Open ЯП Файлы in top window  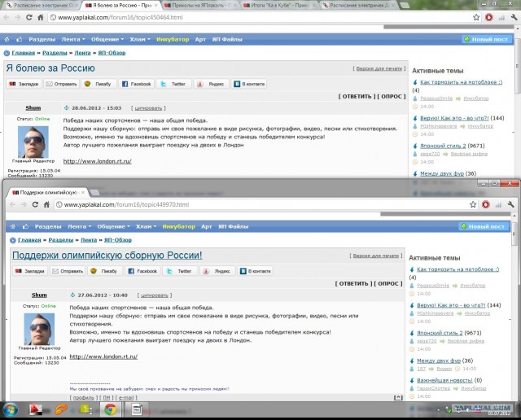click(227, 39)
